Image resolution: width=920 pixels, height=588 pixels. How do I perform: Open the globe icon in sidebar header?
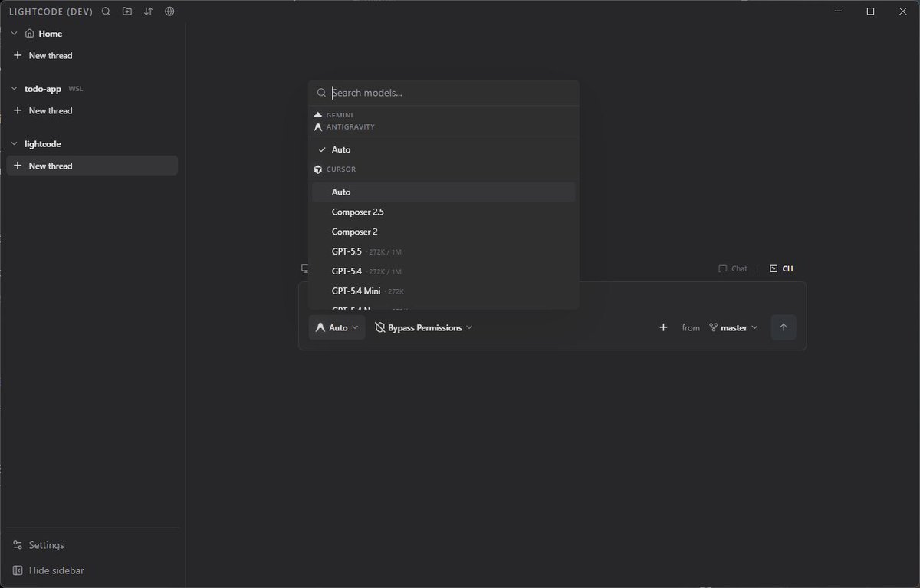(169, 11)
